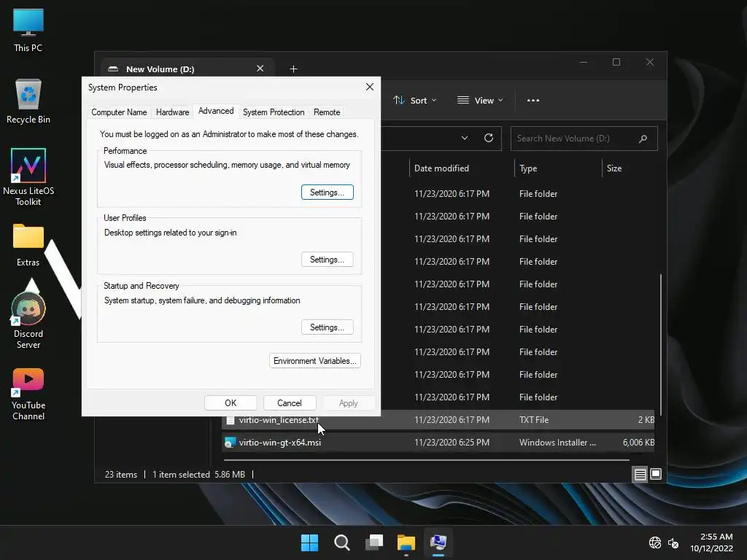Switch to Hardware tab

coord(172,112)
